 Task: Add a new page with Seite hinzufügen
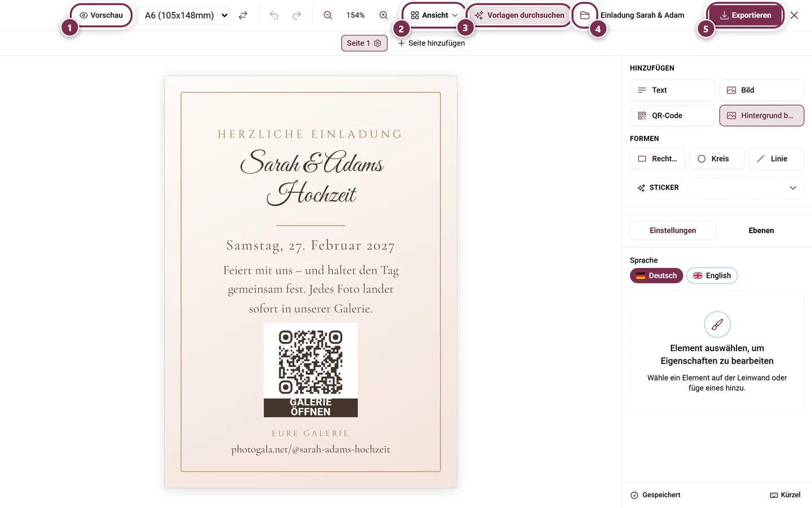point(431,43)
